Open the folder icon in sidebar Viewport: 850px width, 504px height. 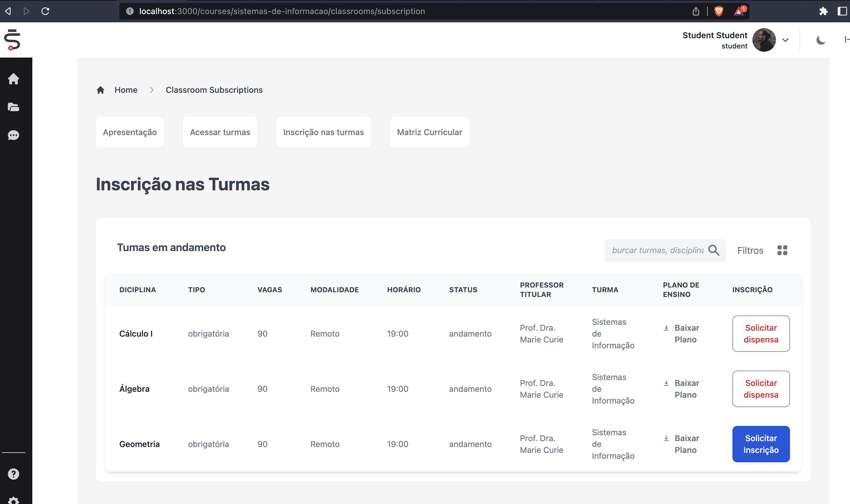(13, 107)
